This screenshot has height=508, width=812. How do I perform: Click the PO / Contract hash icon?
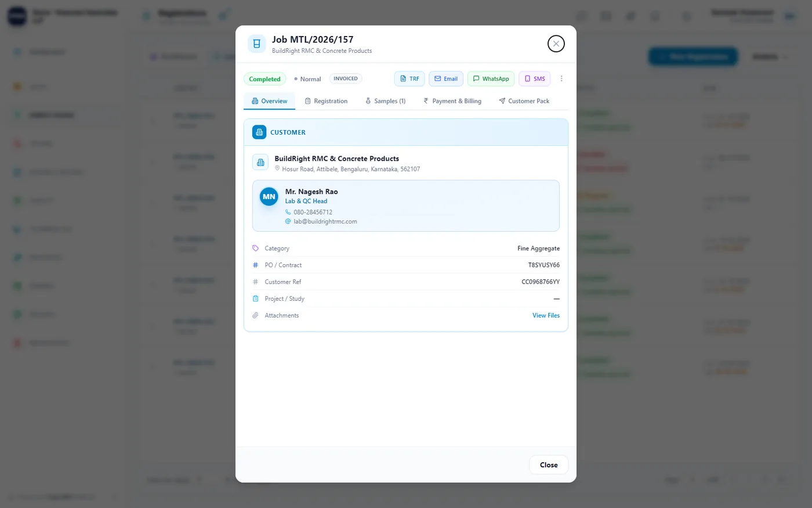(x=255, y=265)
